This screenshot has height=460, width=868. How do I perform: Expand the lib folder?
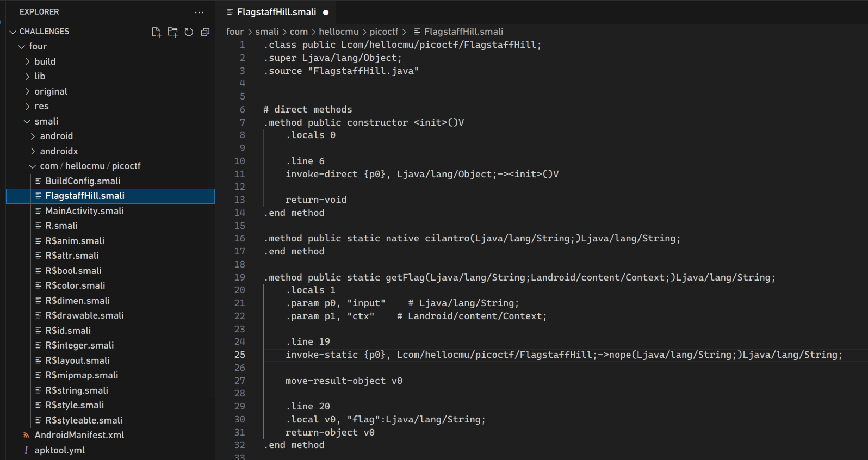pos(28,77)
